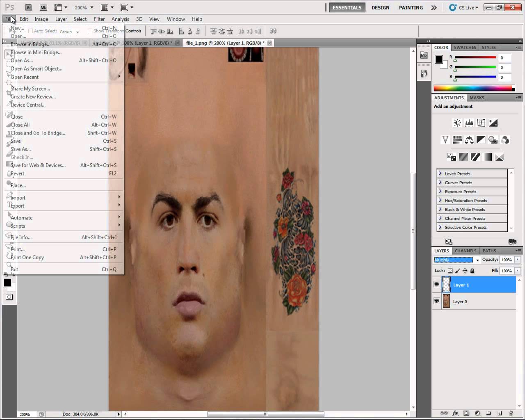This screenshot has height=420, width=525.
Task: Open the History collapsed panel icon
Action: coord(424,73)
